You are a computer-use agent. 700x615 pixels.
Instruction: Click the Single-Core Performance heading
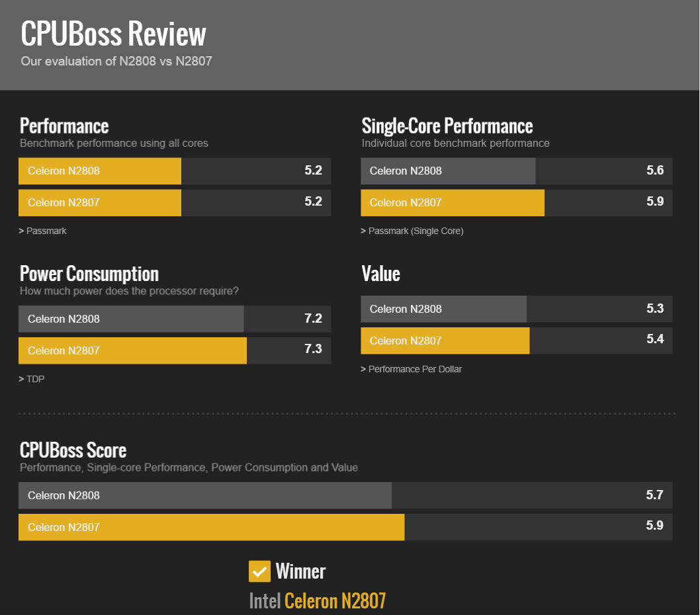447,126
